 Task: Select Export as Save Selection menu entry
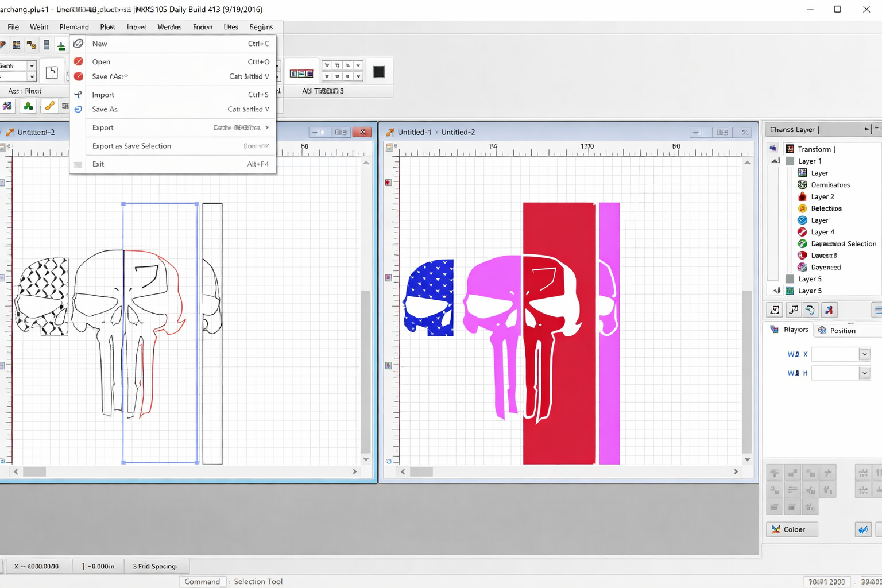tap(131, 146)
